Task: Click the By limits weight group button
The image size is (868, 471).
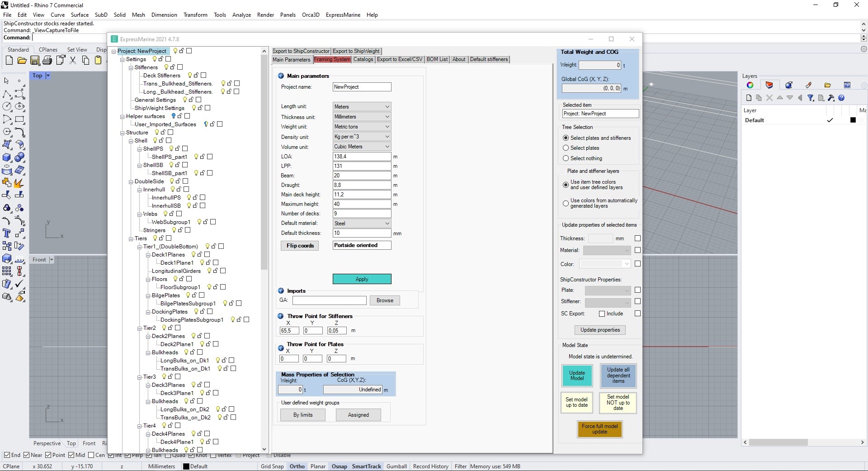Action: (x=303, y=415)
